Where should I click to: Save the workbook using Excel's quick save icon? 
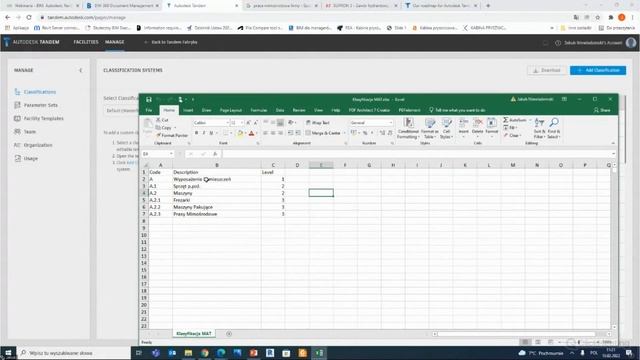point(149,100)
